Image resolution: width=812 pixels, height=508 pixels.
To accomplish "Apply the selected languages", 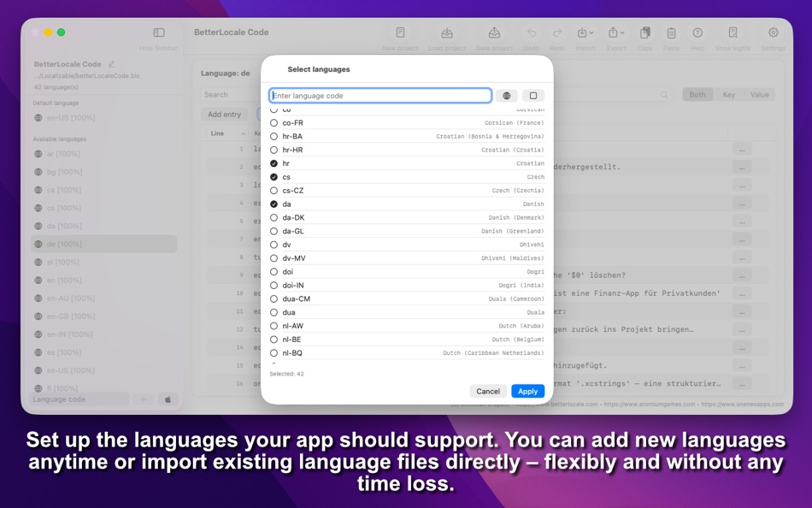I will pyautogui.click(x=527, y=391).
